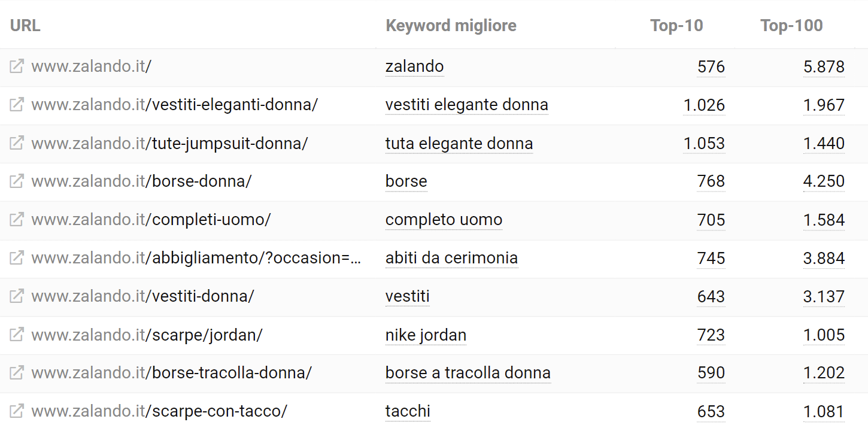Open the www.zalando.it/borse-donna/ URL text
The height and width of the screenshot is (431, 868).
coord(141,181)
